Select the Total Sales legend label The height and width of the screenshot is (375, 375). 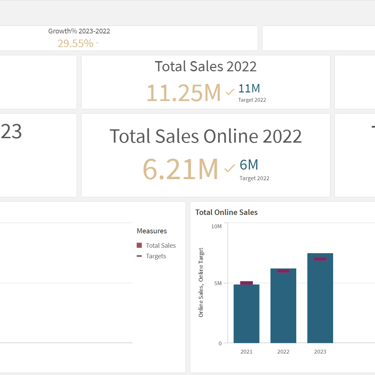point(161,245)
